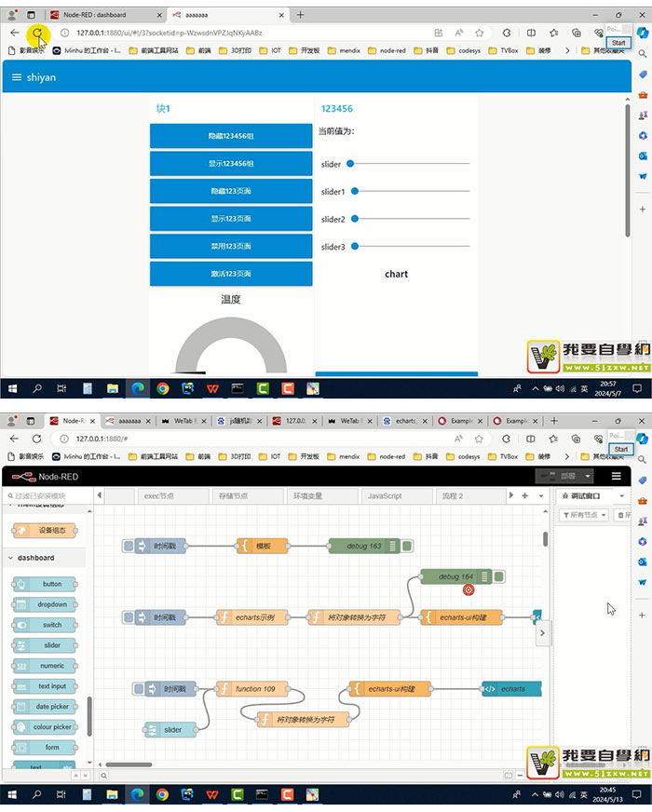The image size is (652, 812).
Task: Select the dropdown node in the palette
Action: 45,604
